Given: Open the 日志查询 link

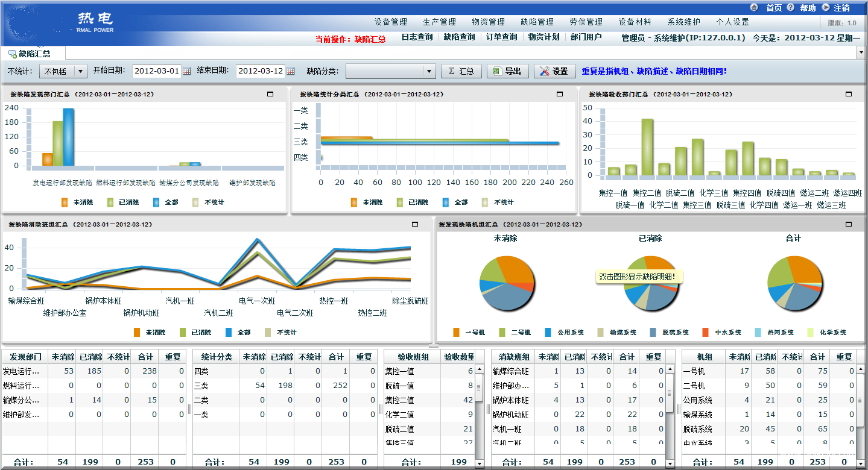Looking at the screenshot, I should point(417,37).
